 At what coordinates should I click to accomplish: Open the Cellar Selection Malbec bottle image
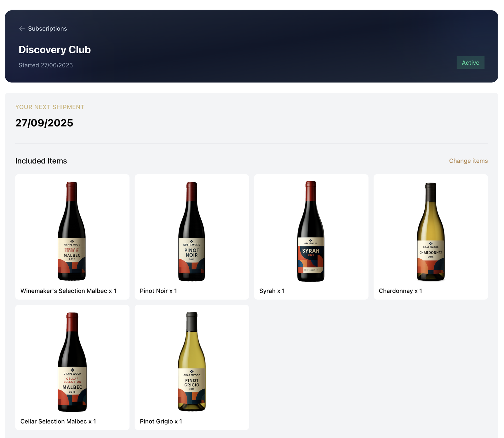[72, 362]
